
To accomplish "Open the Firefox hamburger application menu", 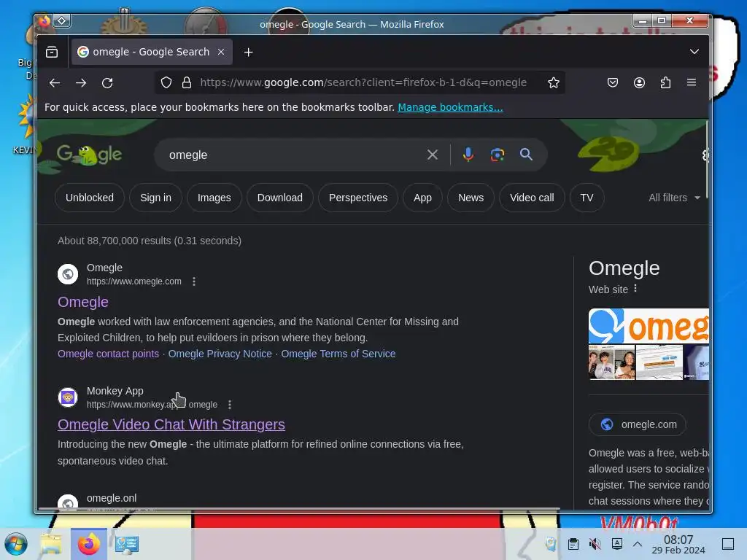I will [x=692, y=83].
